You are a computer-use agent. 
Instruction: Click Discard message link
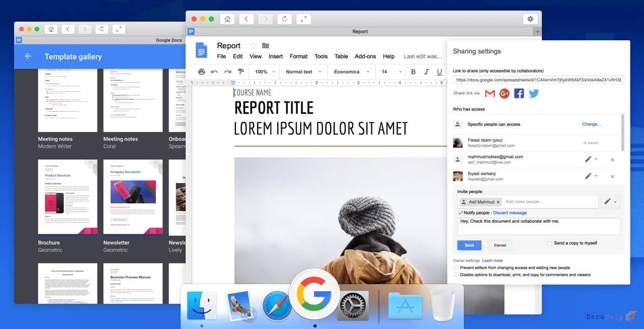coord(510,213)
